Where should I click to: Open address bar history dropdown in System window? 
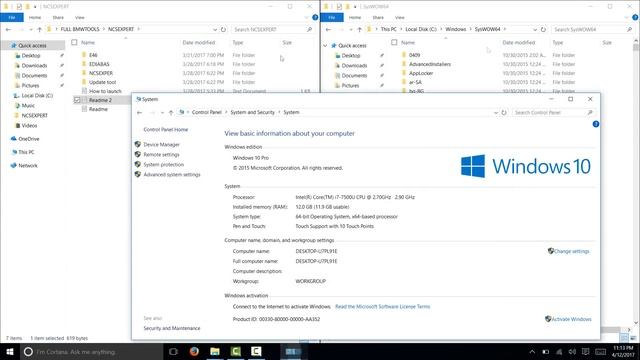[x=496, y=112]
